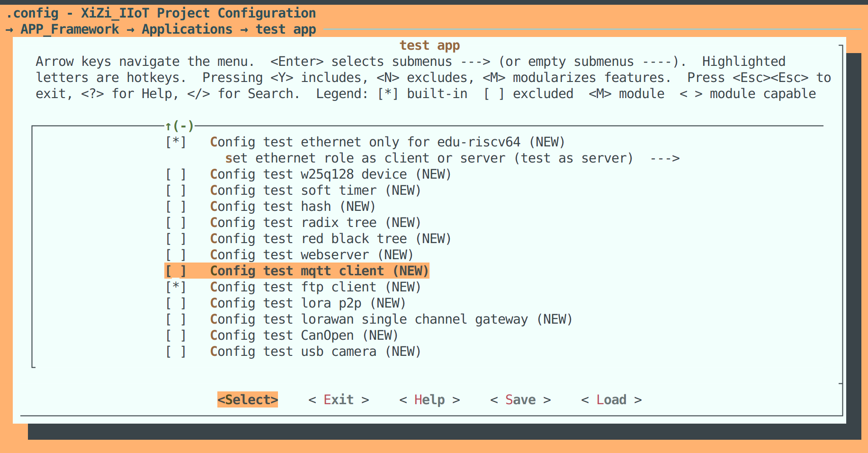Image resolution: width=868 pixels, height=453 pixels.
Task: Select the Config test red black tree entry
Action: click(331, 239)
